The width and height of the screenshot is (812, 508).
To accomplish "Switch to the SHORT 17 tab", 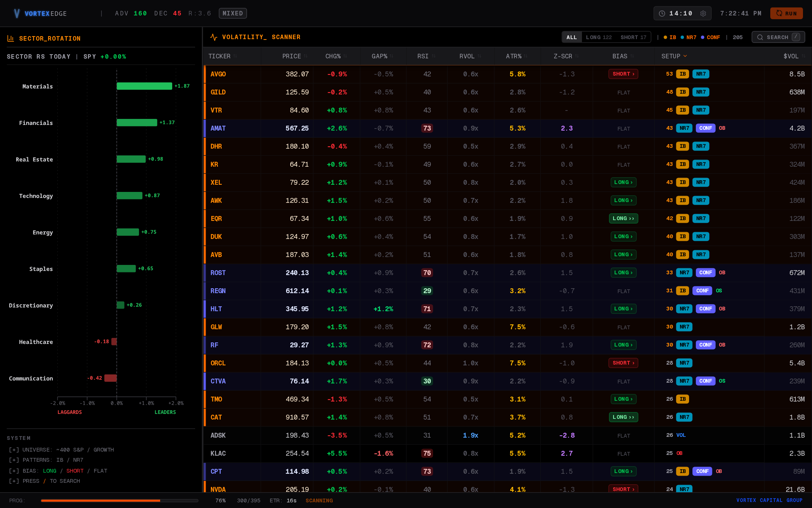I will pos(633,37).
